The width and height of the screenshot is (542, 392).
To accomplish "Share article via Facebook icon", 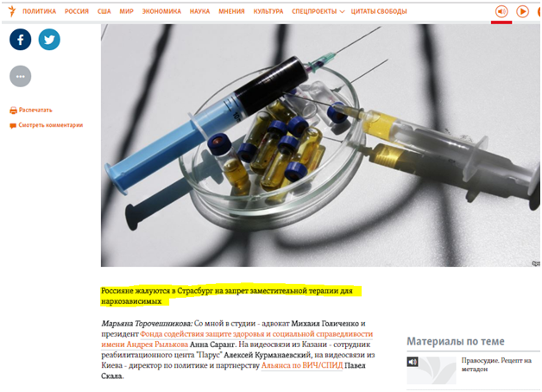I will (x=21, y=40).
